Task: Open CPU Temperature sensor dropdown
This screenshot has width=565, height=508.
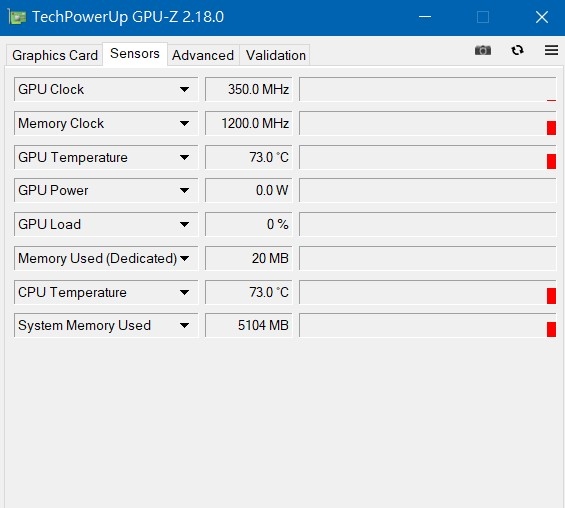Action: (106, 292)
